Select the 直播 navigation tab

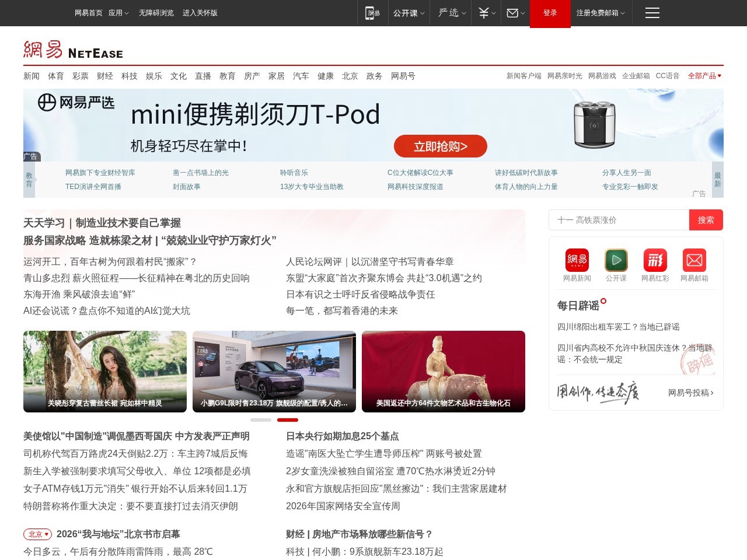(203, 76)
